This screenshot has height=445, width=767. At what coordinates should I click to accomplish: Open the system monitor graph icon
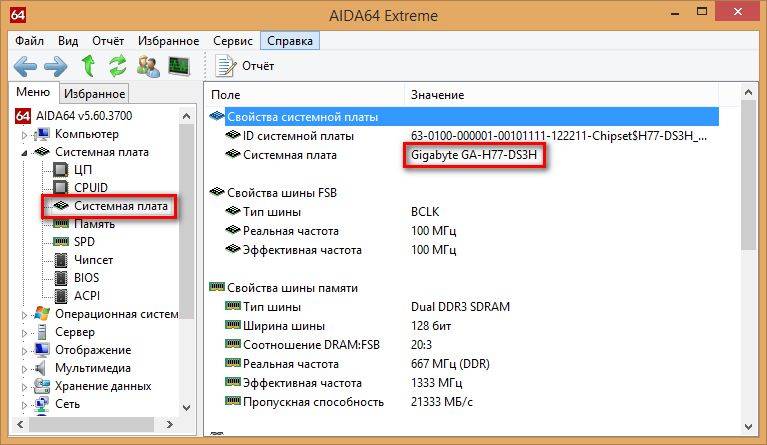pos(179,66)
